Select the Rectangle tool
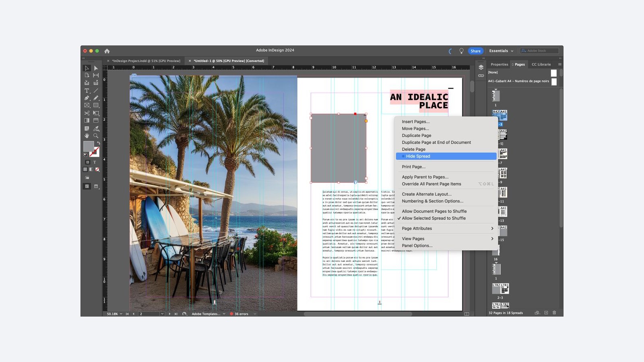 coord(96,105)
